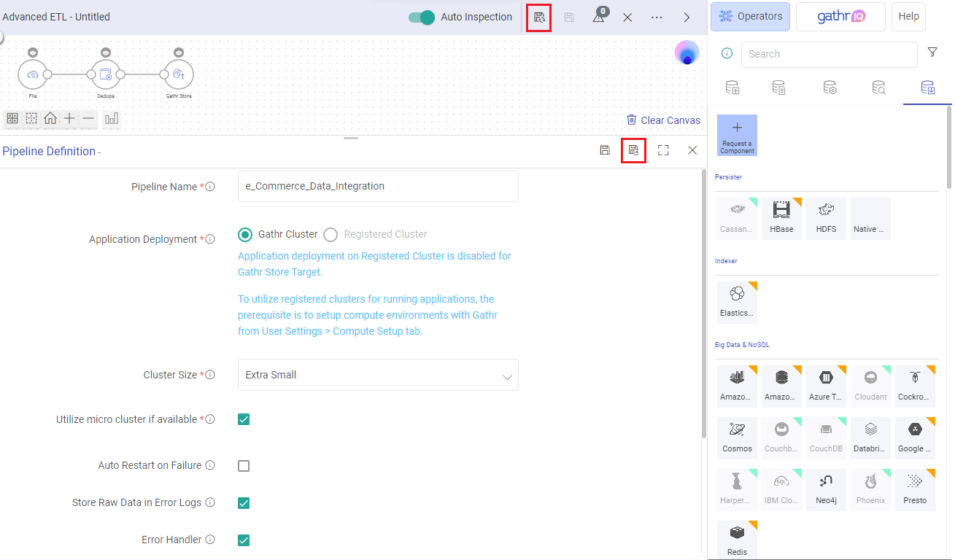Toggle the Auto Inspection switch
This screenshot has width=955, height=560.
(422, 17)
